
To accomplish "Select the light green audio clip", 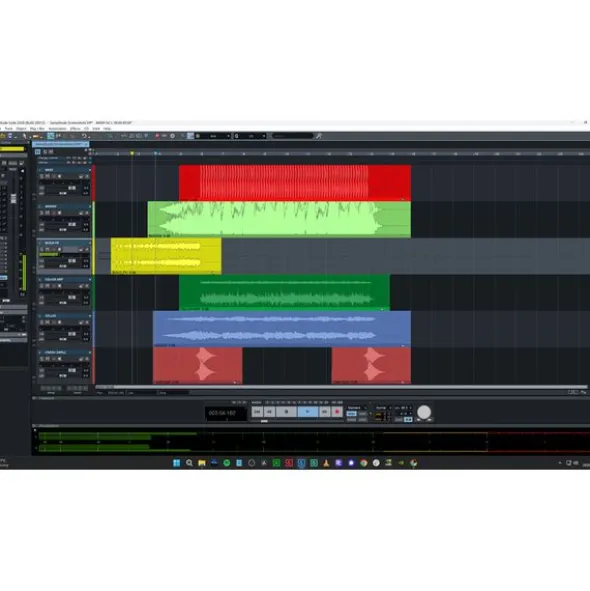I will pyautogui.click(x=279, y=219).
